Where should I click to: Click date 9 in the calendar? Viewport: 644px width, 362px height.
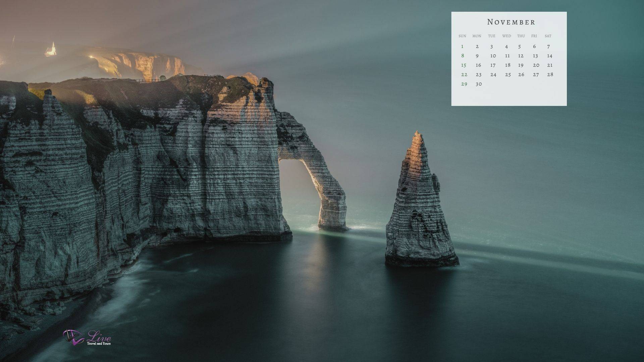(477, 56)
